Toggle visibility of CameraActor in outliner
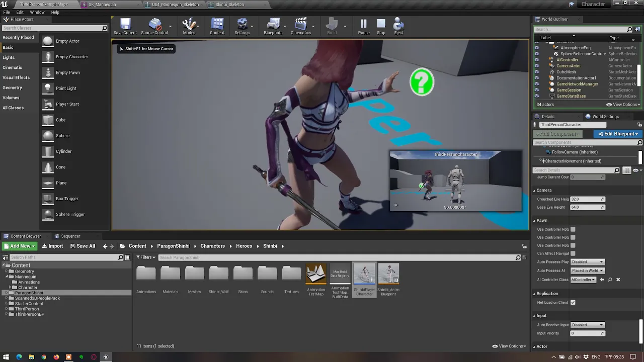The image size is (644, 362). (x=536, y=66)
